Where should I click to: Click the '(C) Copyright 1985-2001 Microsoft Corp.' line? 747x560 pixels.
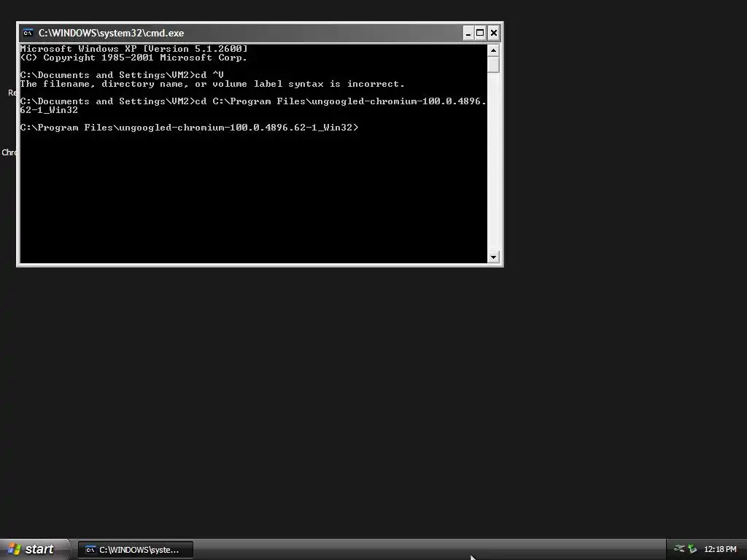coord(133,58)
